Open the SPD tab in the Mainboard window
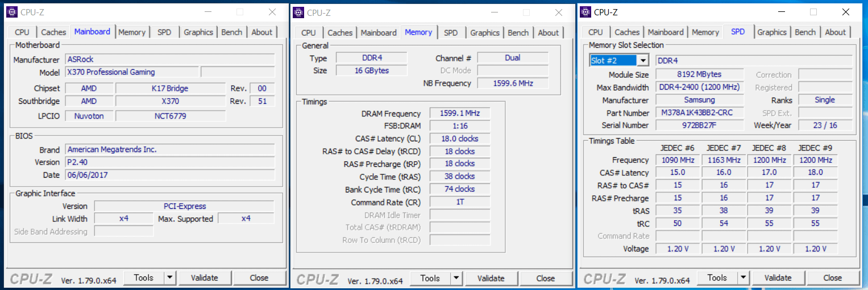Viewport: 868px width, 290px height. [164, 32]
